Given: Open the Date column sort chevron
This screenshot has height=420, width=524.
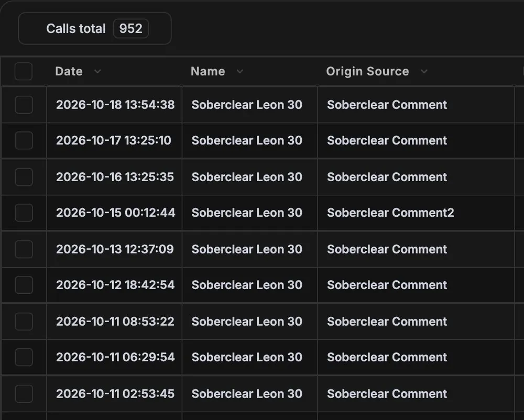Looking at the screenshot, I should (x=97, y=71).
